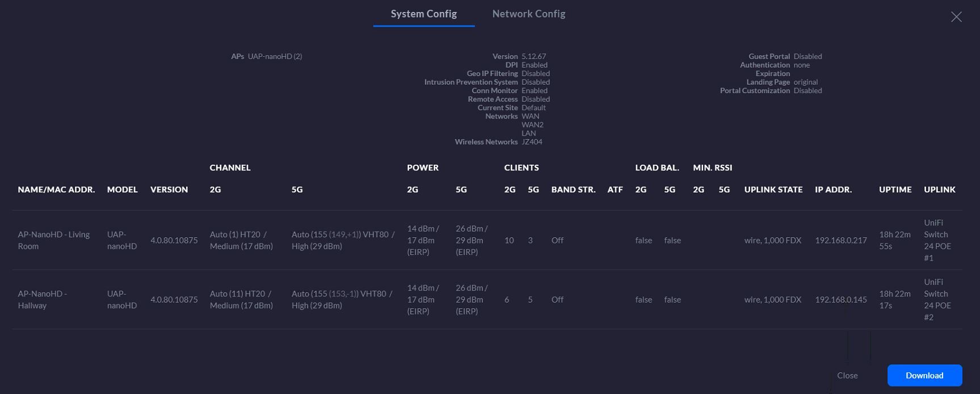980x394 pixels.
Task: Click IP address 192.168.0.217
Action: click(840, 240)
